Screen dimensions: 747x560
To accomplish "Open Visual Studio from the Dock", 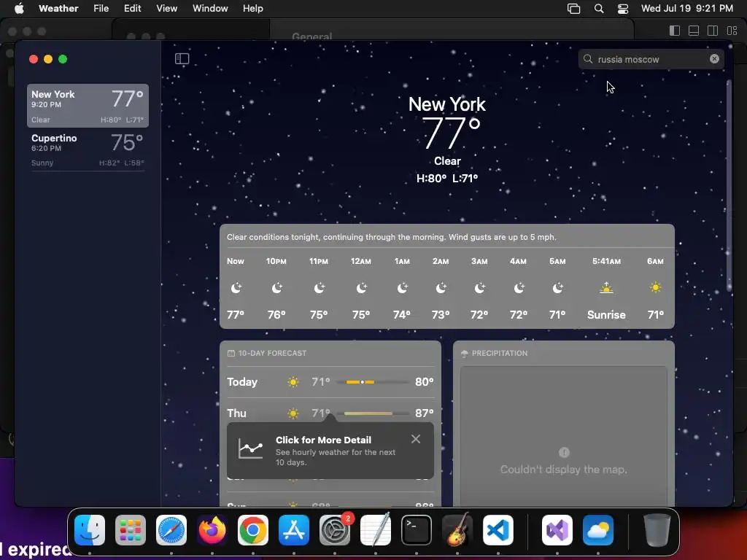I will point(557,530).
